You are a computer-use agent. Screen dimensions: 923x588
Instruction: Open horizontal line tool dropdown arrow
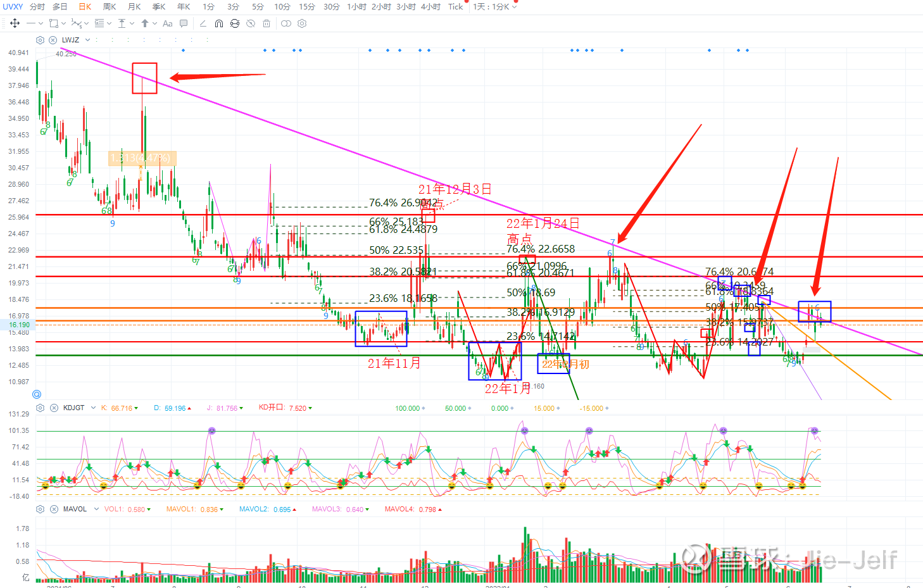tap(41, 23)
